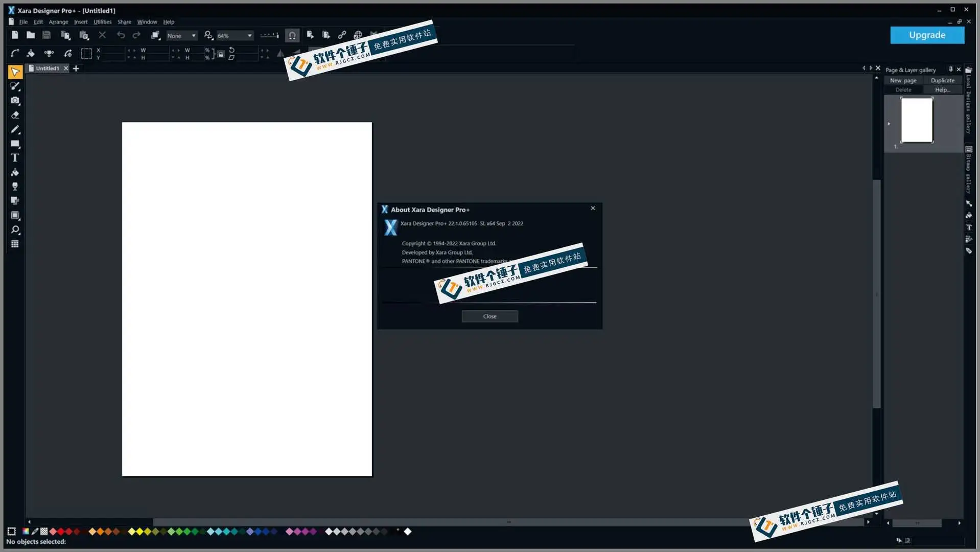Screen dimensions: 980x552
Task: Click Close in the About dialog
Action: pyautogui.click(x=489, y=316)
